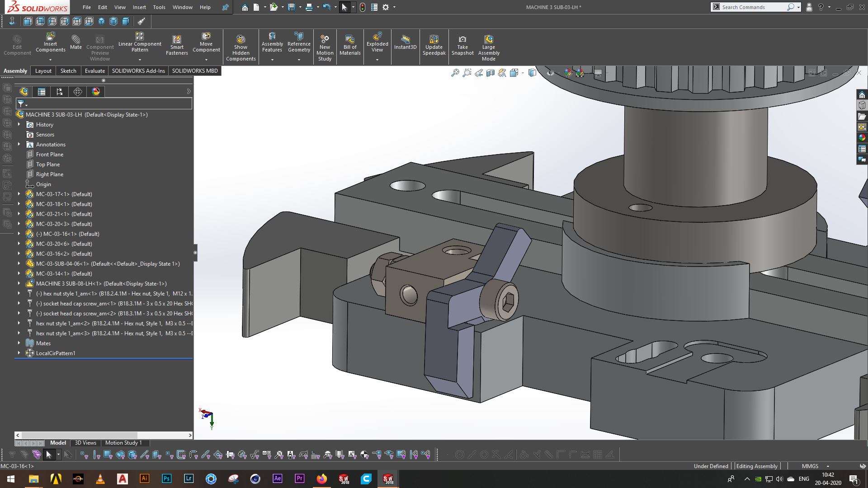Expand the Annotations folder
The image size is (868, 488).
tap(19, 144)
